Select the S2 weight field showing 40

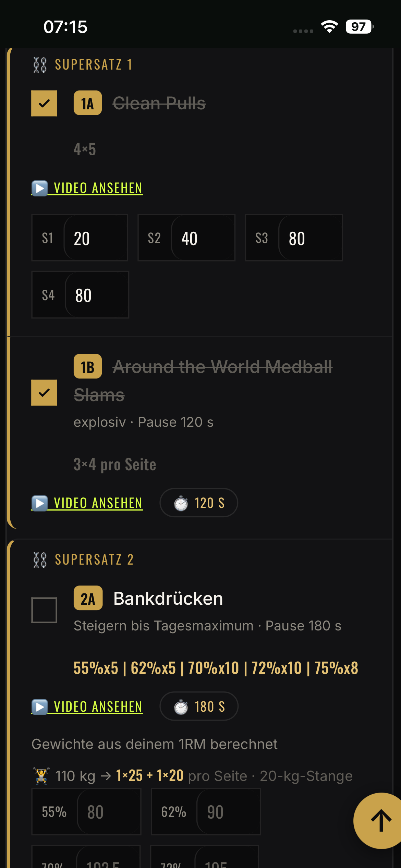click(203, 238)
